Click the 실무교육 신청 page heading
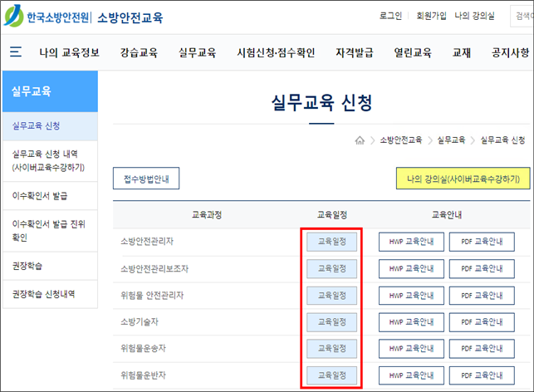The image size is (534, 392). click(x=322, y=102)
